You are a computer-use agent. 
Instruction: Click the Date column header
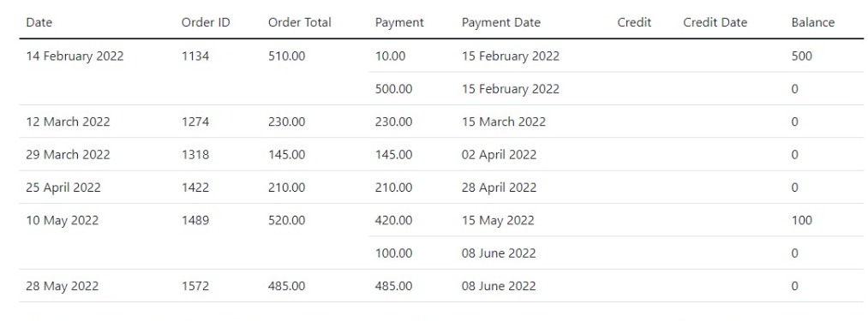39,23
